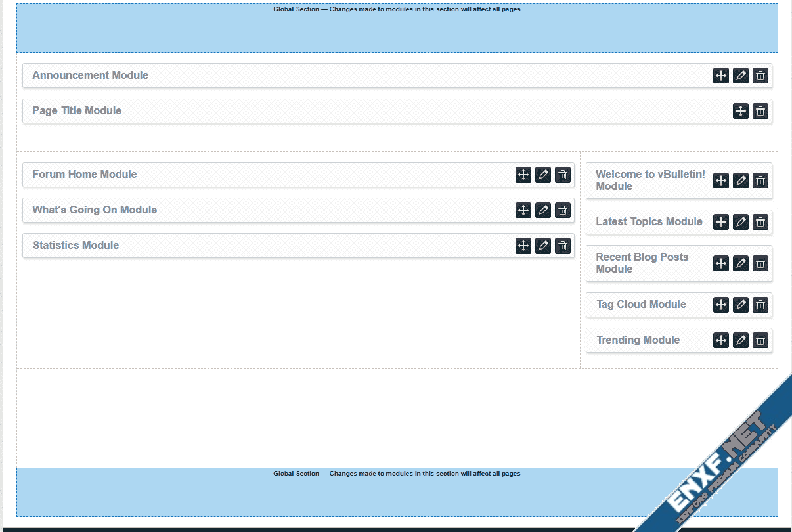Open edit settings for Forum Home Module
Viewport: 792px width, 532px height.
tap(543, 175)
